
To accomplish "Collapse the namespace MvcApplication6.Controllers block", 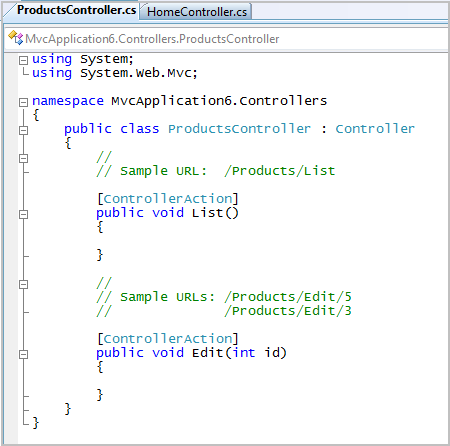I will click(23, 102).
